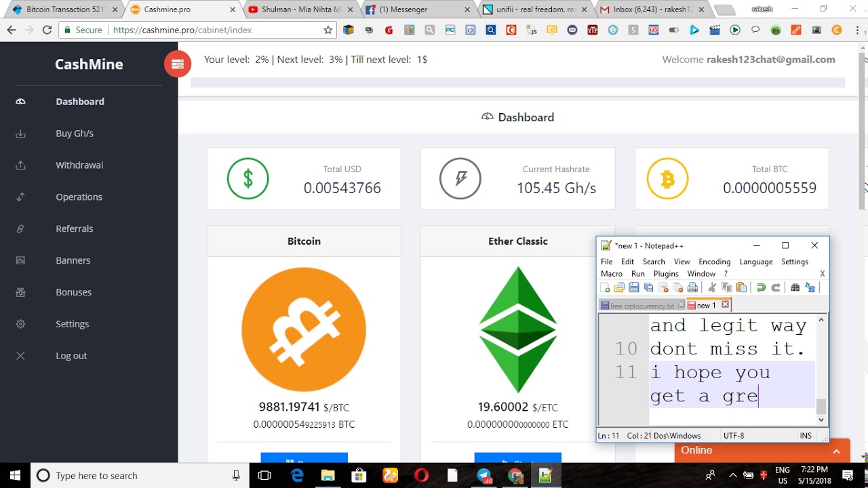Click the green dollar Total USD icon
Viewport: 868px width, 488px height.
tap(248, 179)
